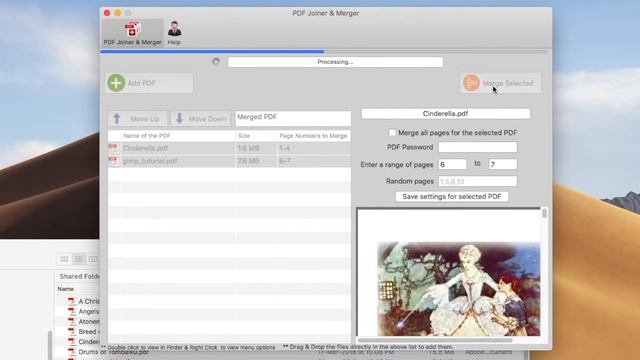The image size is (640, 360).
Task: Click the spinning progress indicator
Action: point(216,62)
